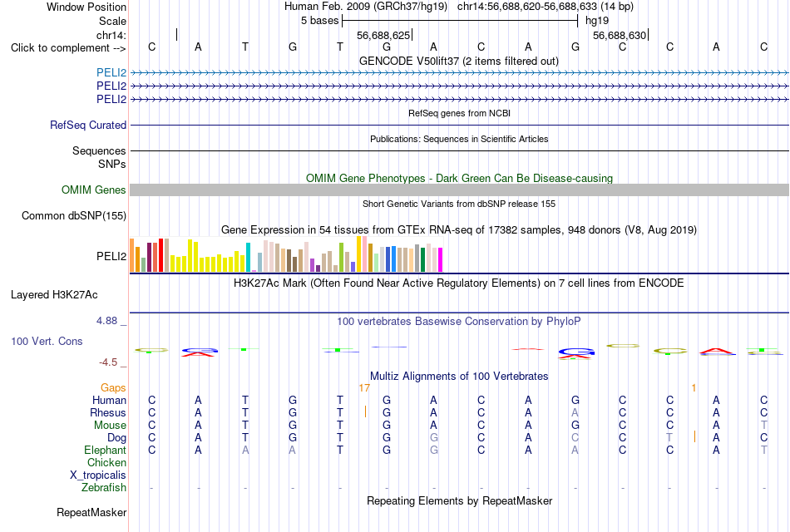This screenshot has height=532, width=790.
Task: Click the Sequences track label
Action: [x=99, y=150]
